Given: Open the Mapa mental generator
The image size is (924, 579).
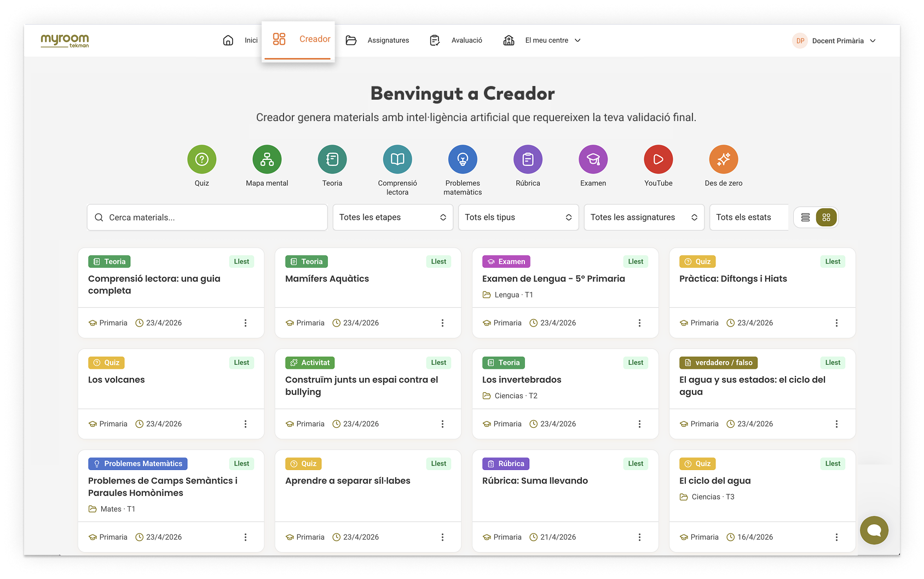Looking at the screenshot, I should click(x=267, y=159).
